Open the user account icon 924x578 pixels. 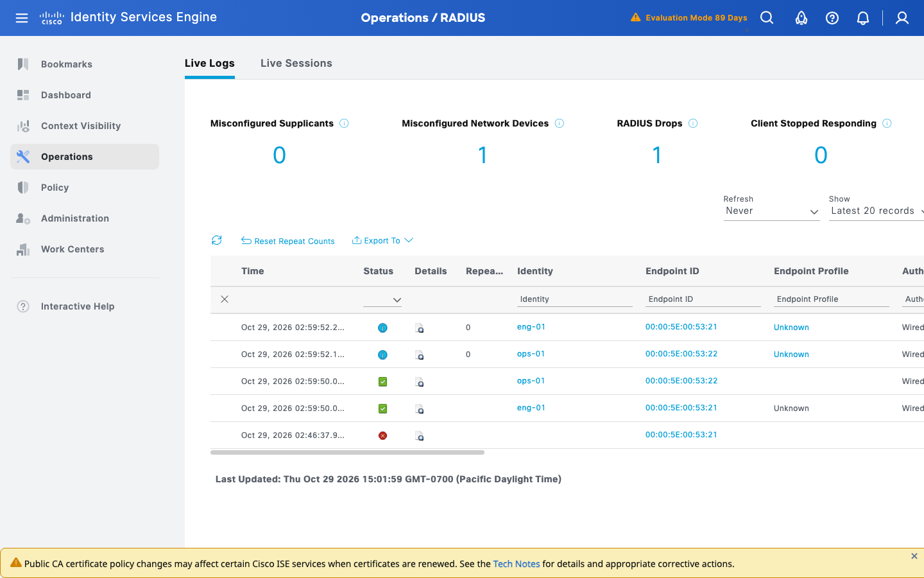[x=902, y=18]
